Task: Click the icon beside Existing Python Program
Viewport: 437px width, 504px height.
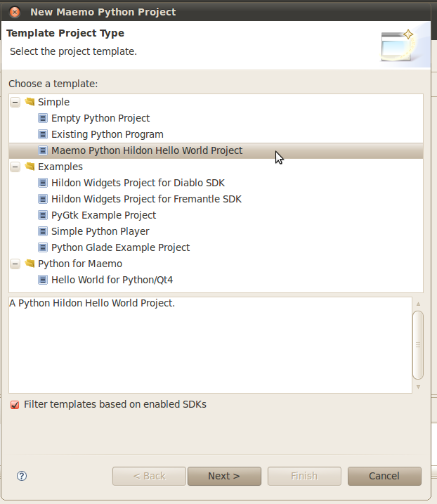Action: (x=43, y=134)
